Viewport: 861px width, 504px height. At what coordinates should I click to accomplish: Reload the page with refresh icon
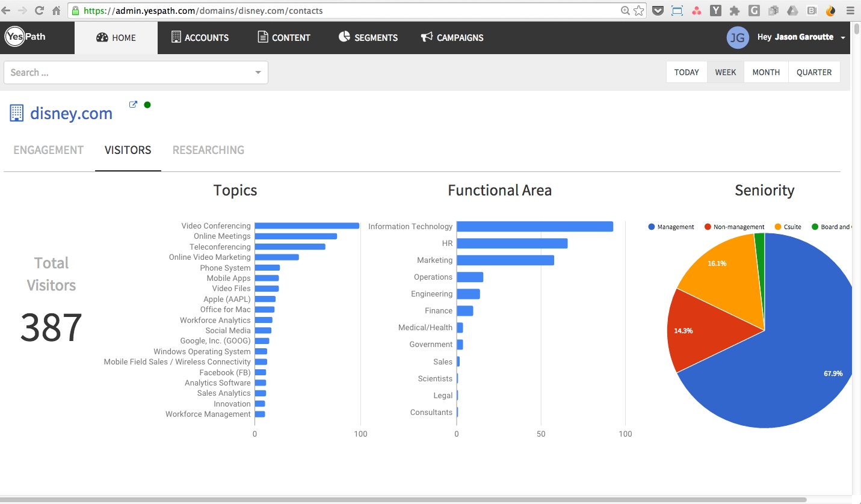point(40,10)
